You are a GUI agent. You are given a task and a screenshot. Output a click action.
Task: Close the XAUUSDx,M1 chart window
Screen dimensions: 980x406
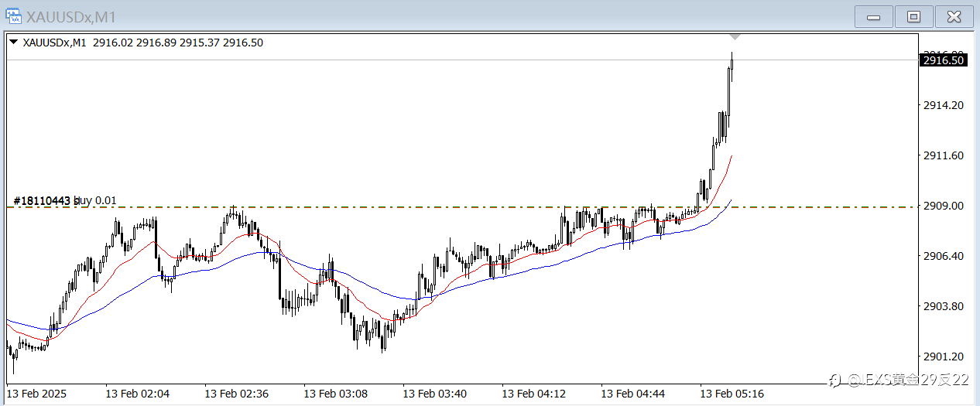point(954,16)
